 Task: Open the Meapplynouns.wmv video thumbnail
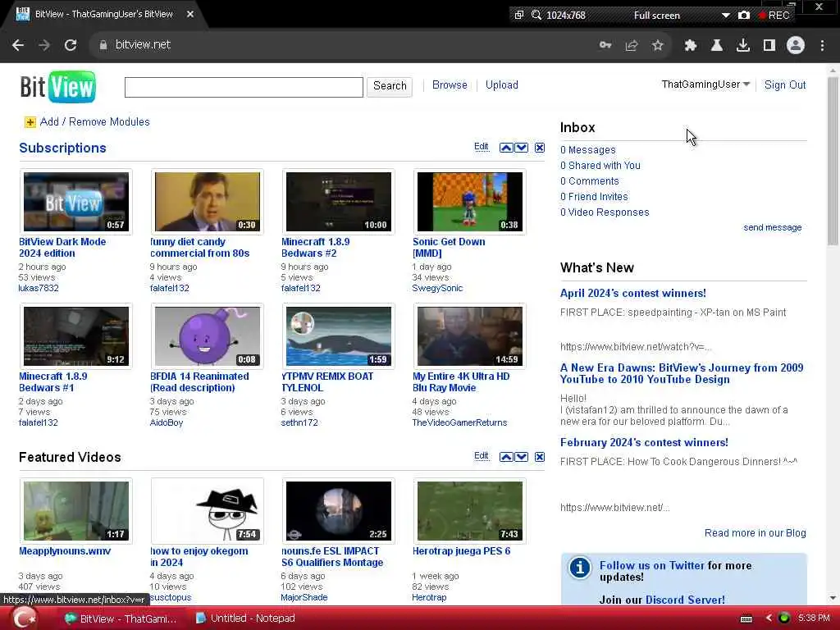(76, 511)
